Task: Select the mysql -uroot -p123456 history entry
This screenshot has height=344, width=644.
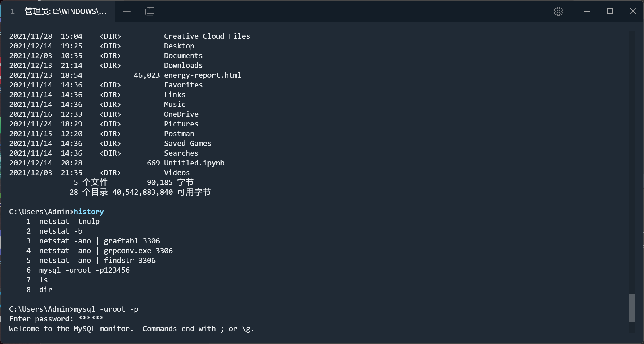Action: [x=84, y=270]
